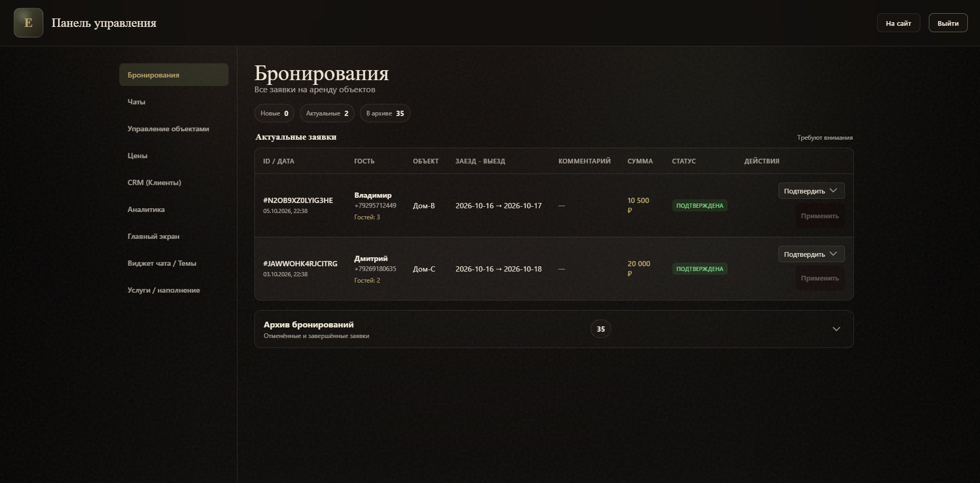Click the СТАТУС column header
Screen dimensions: 980x483
coord(684,161)
